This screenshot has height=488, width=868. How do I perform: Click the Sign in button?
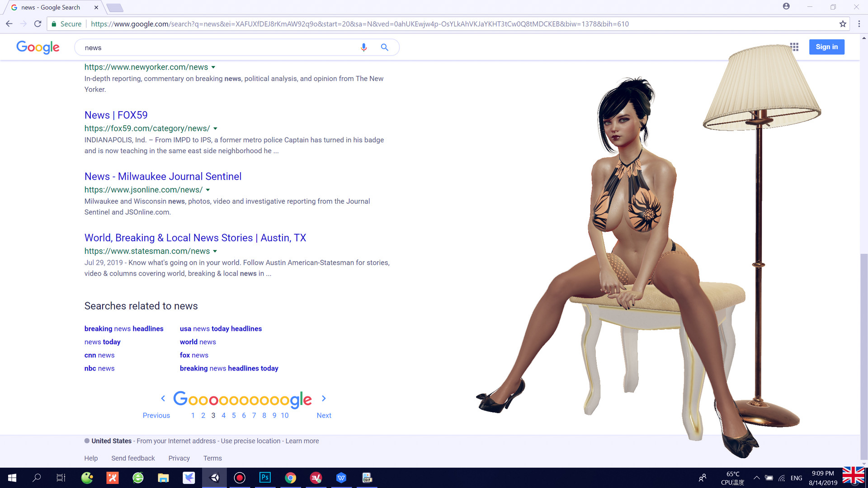coord(826,47)
